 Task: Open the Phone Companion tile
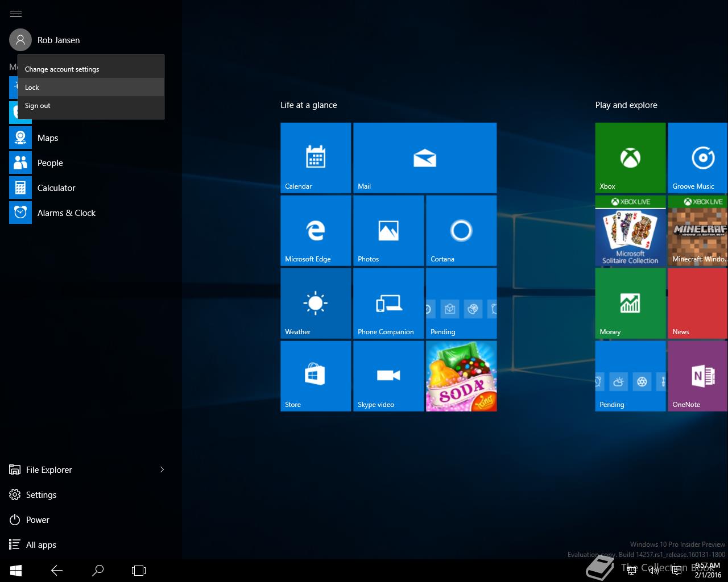(388, 304)
